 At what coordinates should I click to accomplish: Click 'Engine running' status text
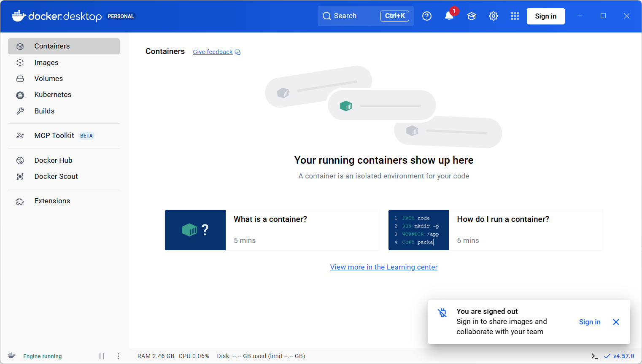(x=43, y=356)
